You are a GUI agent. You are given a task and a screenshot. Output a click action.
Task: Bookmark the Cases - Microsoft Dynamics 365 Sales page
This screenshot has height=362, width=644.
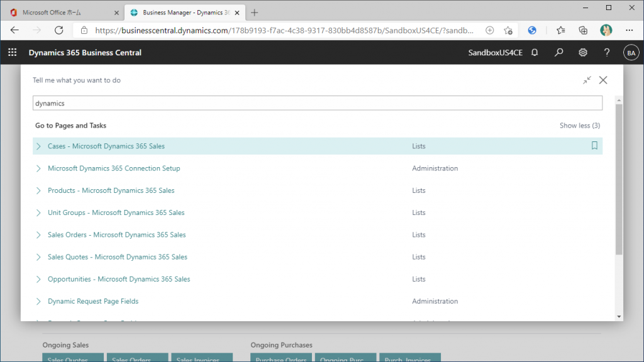(594, 146)
